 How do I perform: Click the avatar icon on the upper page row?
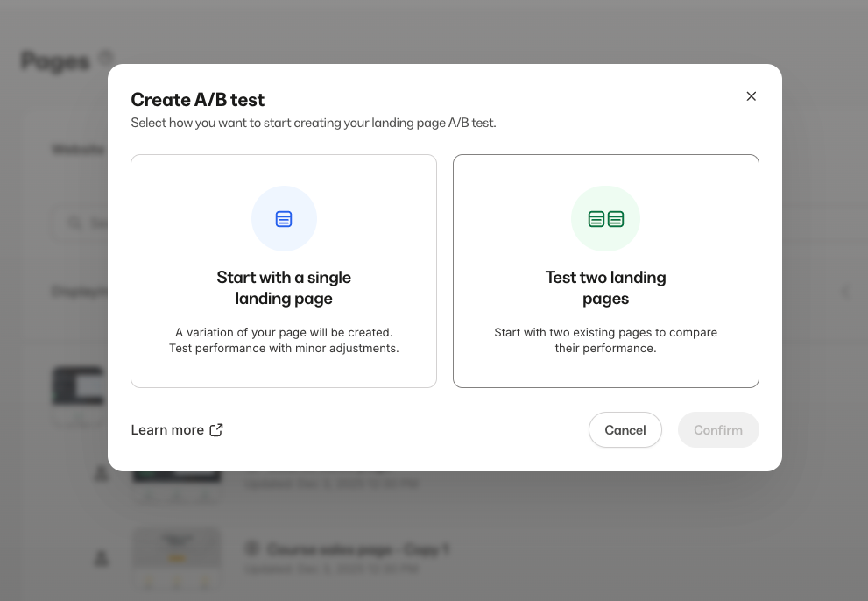[101, 473]
